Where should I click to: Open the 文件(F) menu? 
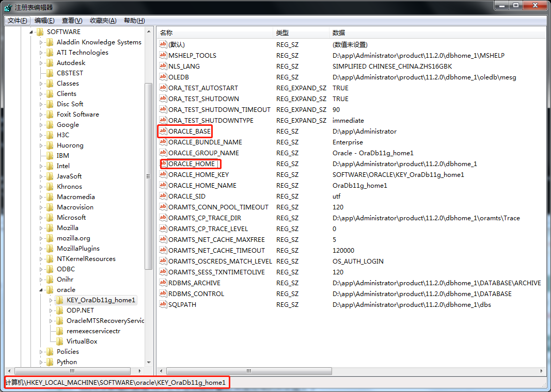18,20
